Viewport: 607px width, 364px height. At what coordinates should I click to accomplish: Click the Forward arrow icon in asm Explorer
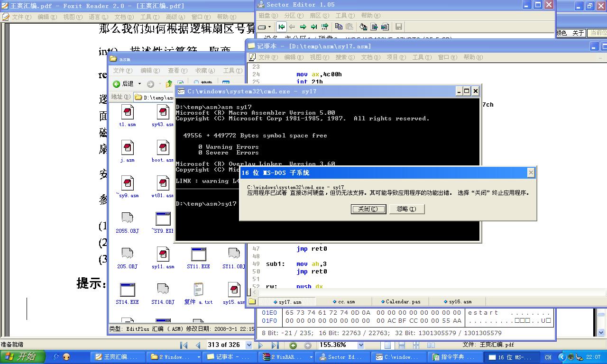click(150, 84)
